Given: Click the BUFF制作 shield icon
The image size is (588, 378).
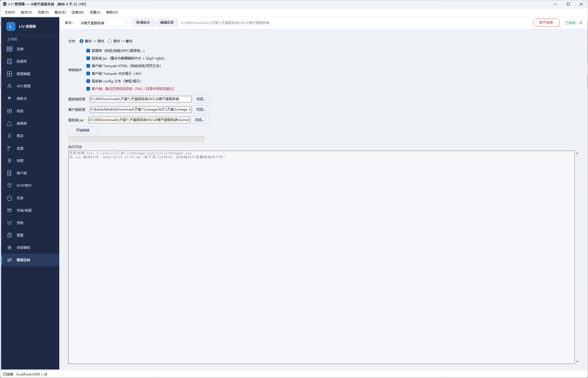Looking at the screenshot, I should pyautogui.click(x=9, y=185).
